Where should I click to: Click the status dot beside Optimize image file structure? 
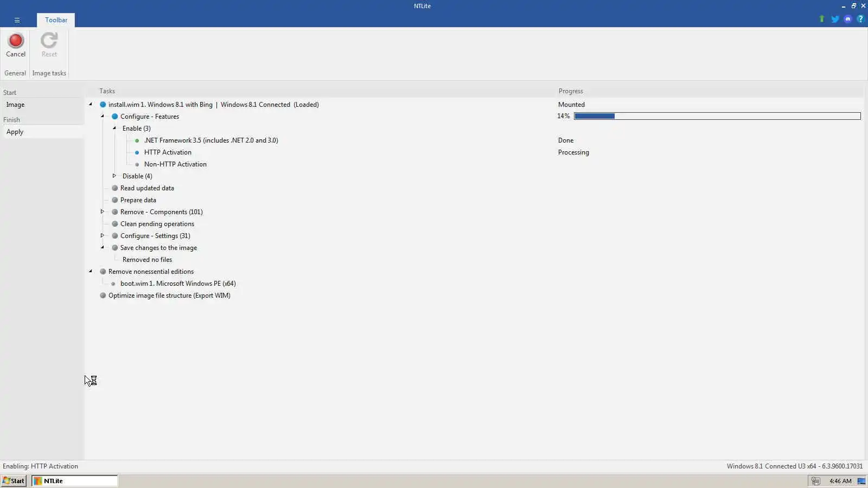tap(103, 296)
